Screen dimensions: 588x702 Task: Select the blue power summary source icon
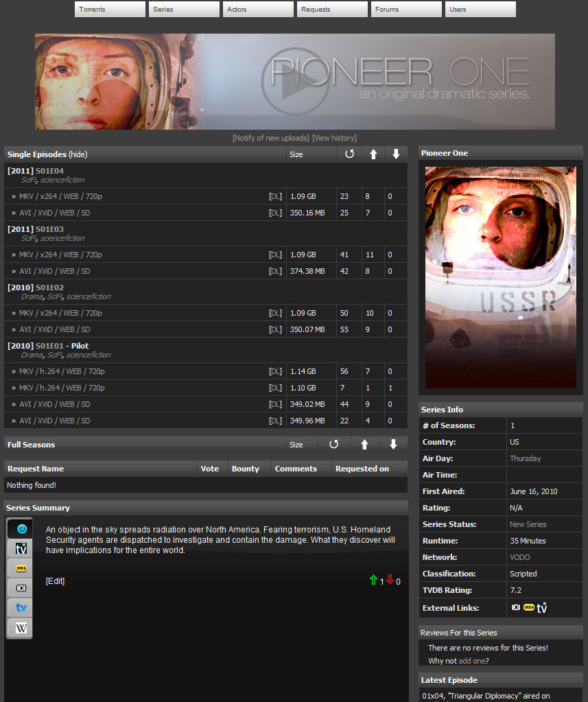(x=21, y=529)
